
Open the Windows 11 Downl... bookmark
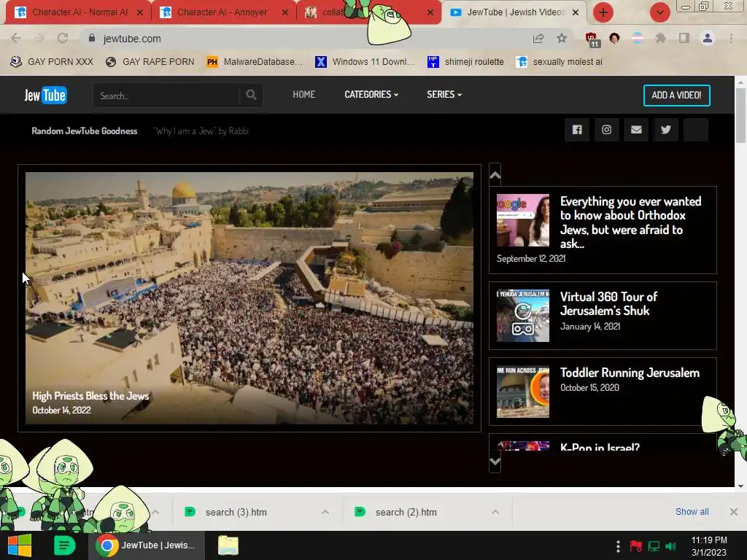[365, 62]
